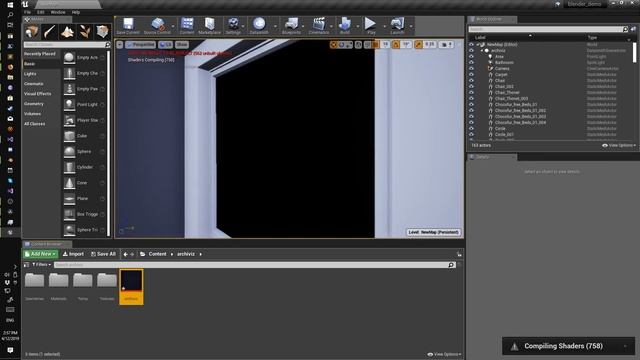Open the viewport options dropdown arrow
This screenshot has width=640, height=360.
tap(120, 44)
